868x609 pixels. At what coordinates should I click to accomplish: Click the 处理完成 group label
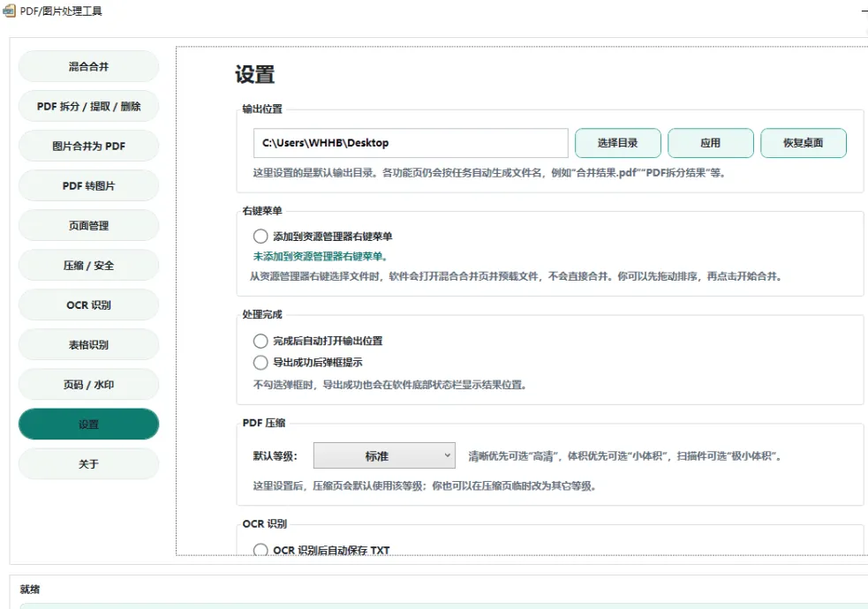262,314
